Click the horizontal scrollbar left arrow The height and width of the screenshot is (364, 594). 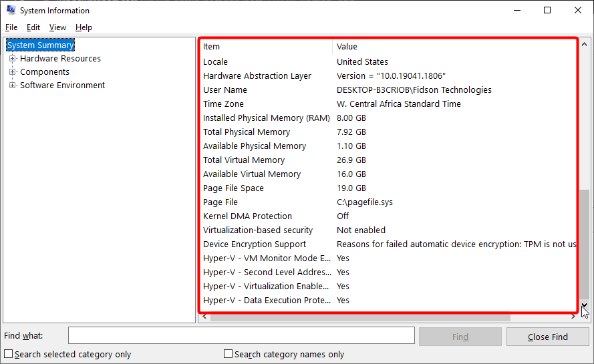point(204,317)
